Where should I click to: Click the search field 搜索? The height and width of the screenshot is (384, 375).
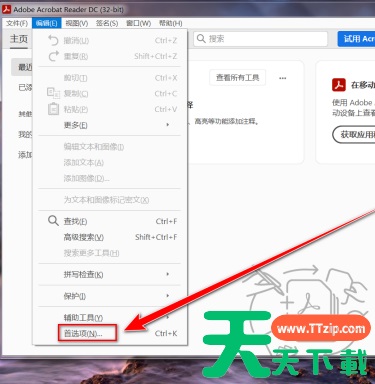[x=261, y=39]
